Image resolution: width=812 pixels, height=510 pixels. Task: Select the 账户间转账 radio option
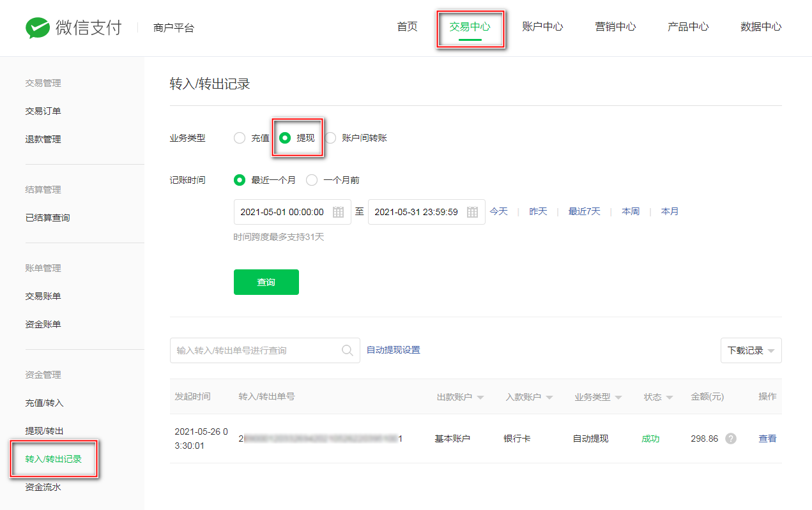click(x=330, y=138)
